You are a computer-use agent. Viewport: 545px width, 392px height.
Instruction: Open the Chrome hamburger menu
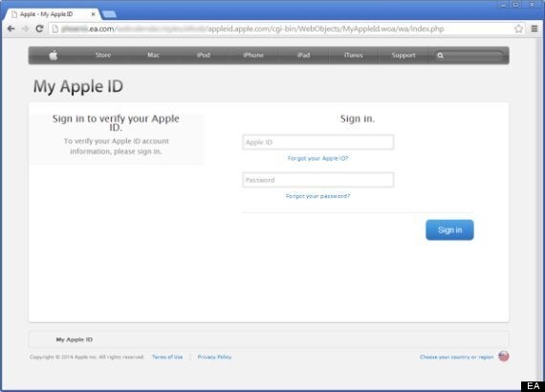(534, 29)
